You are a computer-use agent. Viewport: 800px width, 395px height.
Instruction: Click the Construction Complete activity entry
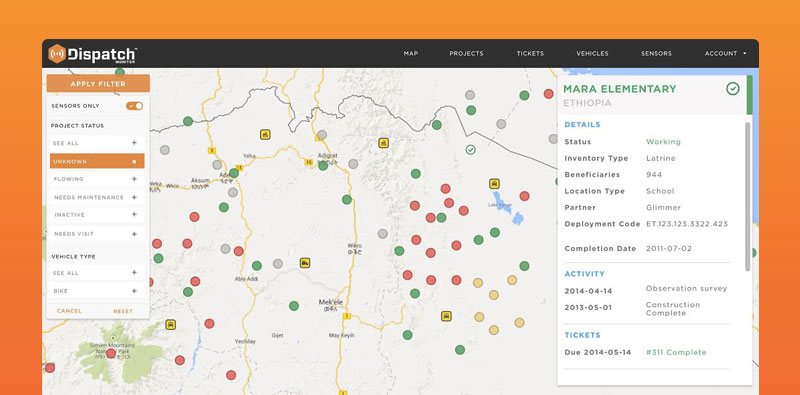(673, 309)
